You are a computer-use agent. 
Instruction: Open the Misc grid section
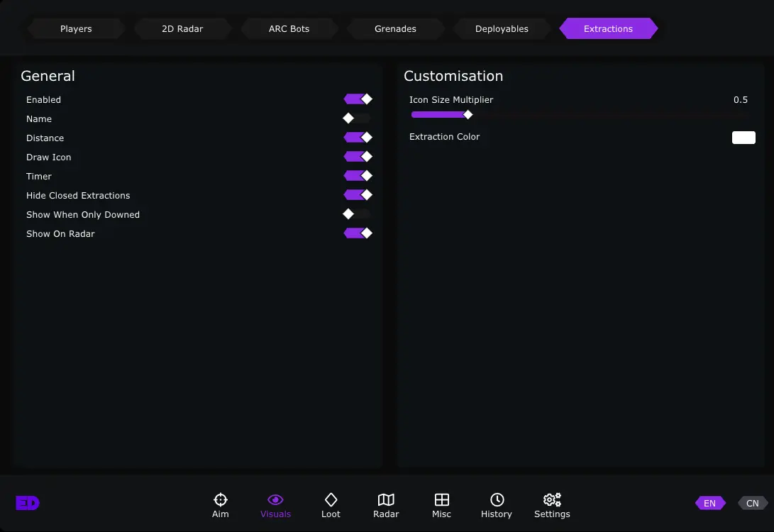tap(441, 505)
